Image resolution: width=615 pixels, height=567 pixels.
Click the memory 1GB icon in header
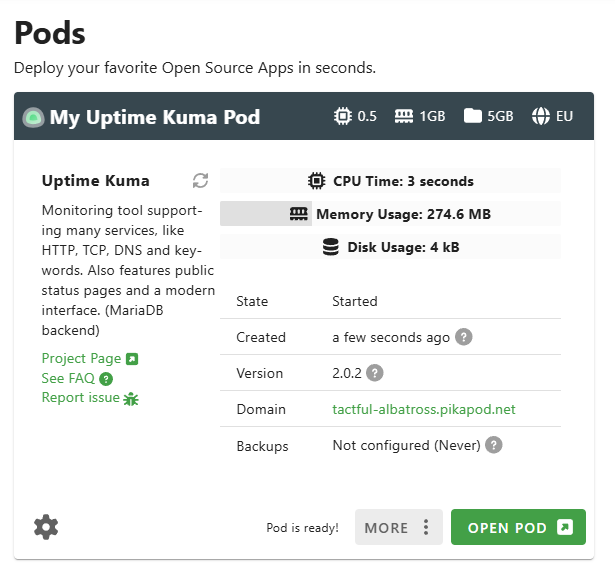coord(404,116)
